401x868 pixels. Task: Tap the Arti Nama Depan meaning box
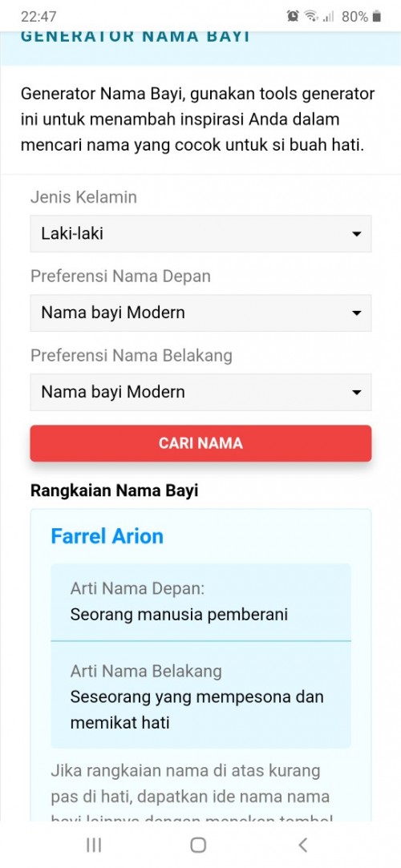tap(200, 602)
